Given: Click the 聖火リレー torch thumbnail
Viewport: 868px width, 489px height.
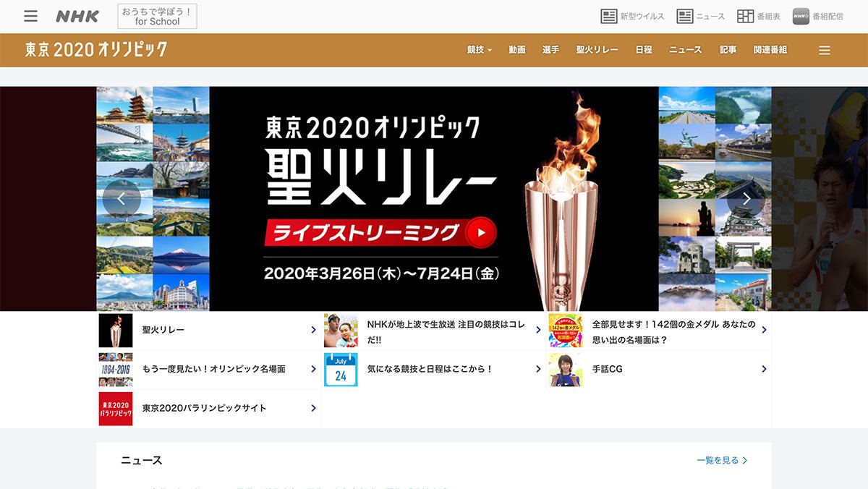Looking at the screenshot, I should coord(116,331).
